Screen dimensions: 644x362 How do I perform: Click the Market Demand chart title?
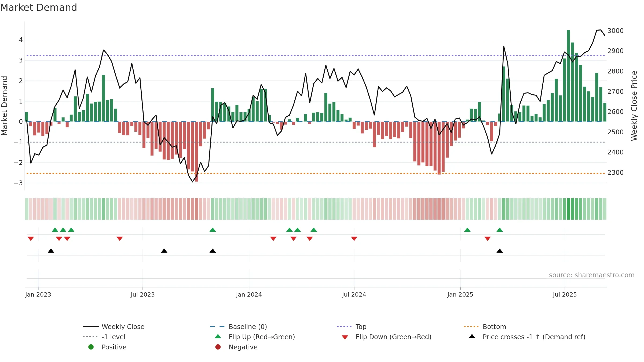click(39, 8)
